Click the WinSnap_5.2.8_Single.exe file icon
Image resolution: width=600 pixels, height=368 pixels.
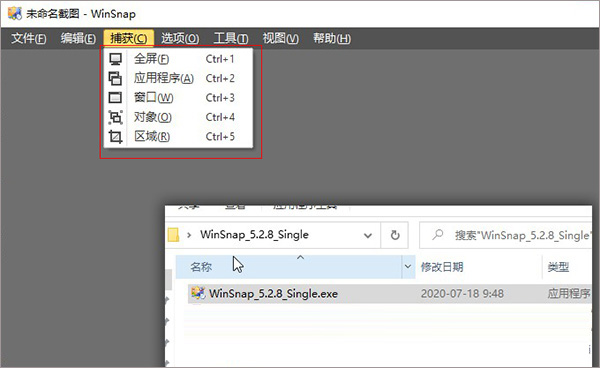[198, 293]
